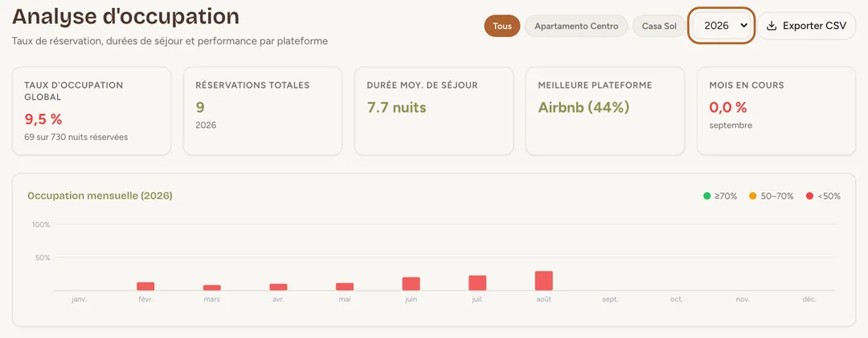Open the Réservations totales card
Viewport: 868px width, 338px height.
tap(262, 111)
